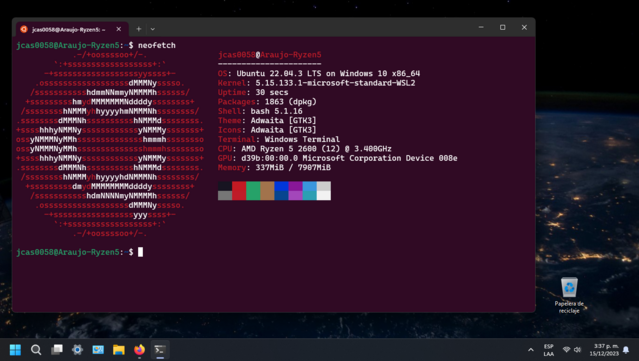Open the clock and date calendar flyout

click(x=604, y=350)
